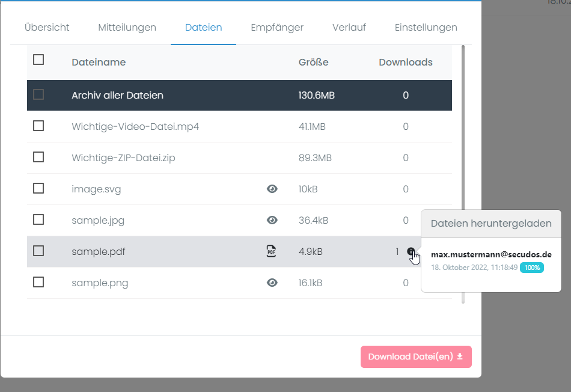This screenshot has height=392, width=571.
Task: Select the Archiv aller Dateien checkbox
Action: 39,94
